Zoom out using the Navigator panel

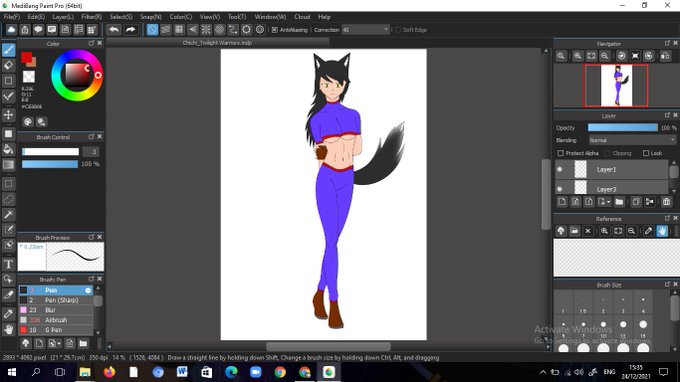605,56
